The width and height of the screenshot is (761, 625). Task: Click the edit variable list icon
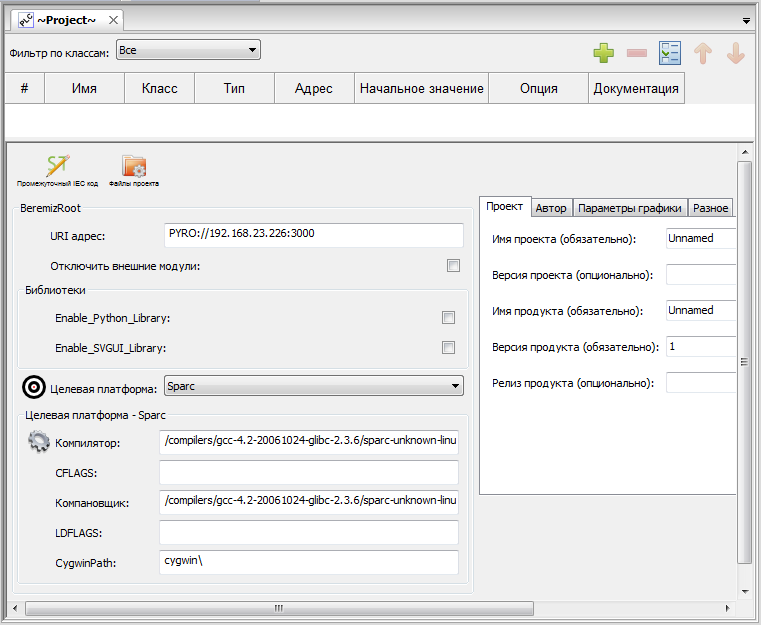point(669,53)
